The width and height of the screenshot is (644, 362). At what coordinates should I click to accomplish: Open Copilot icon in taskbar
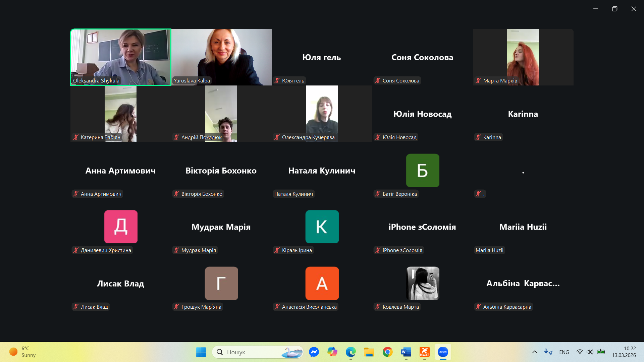point(332,352)
